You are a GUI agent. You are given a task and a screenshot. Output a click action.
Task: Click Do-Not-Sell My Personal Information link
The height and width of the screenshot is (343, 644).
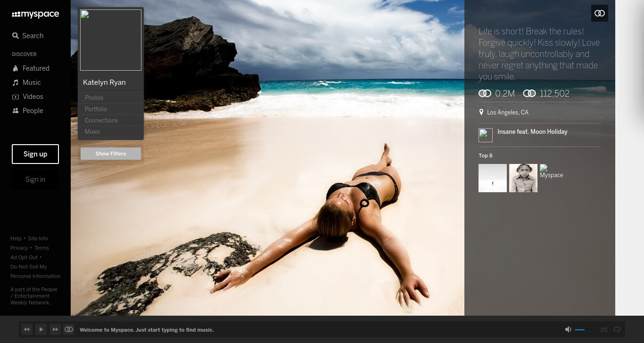pyautogui.click(x=35, y=271)
